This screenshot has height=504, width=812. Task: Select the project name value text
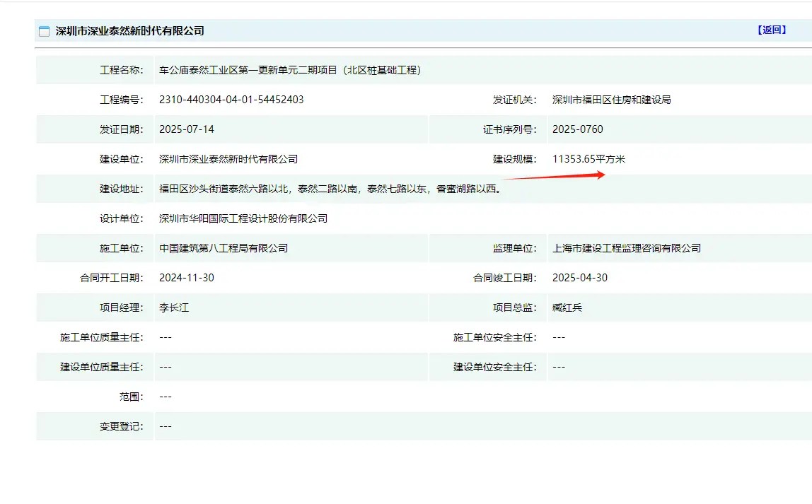[291, 70]
